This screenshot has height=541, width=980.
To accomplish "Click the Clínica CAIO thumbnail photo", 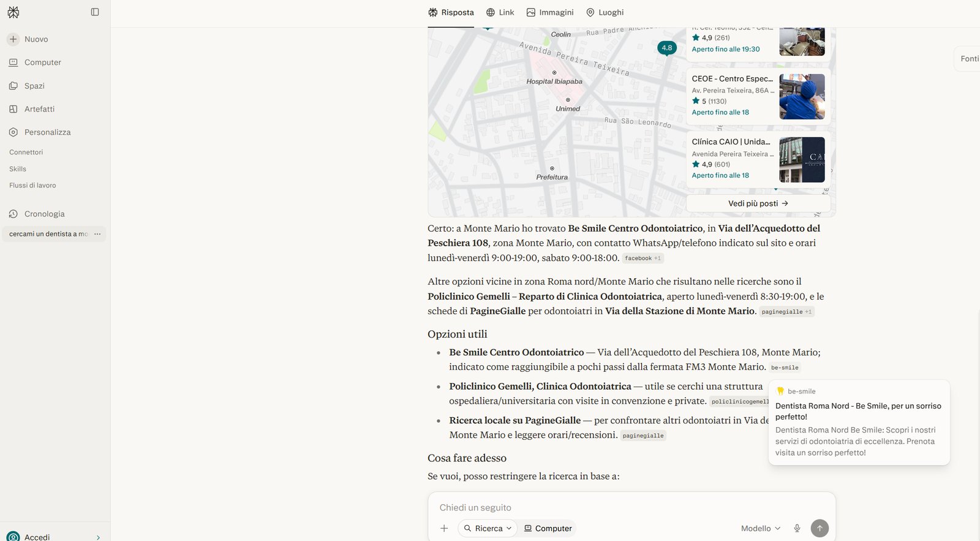I will (802, 160).
